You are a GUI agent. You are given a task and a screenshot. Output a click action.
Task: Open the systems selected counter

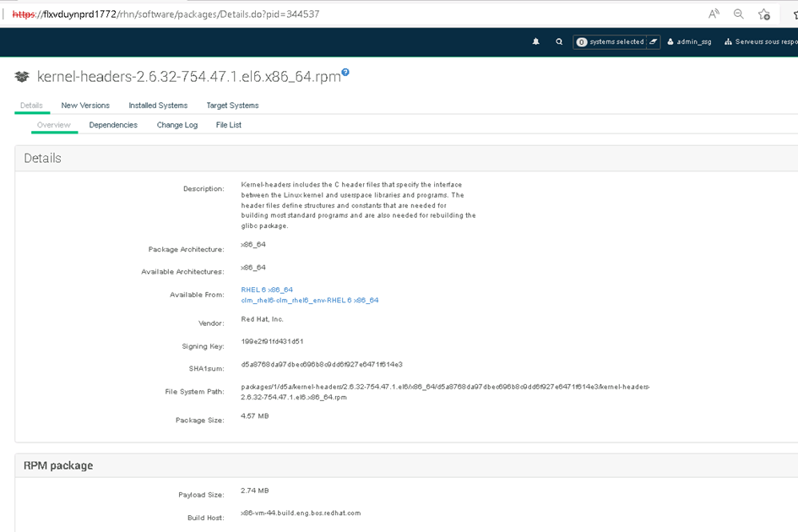pos(611,41)
